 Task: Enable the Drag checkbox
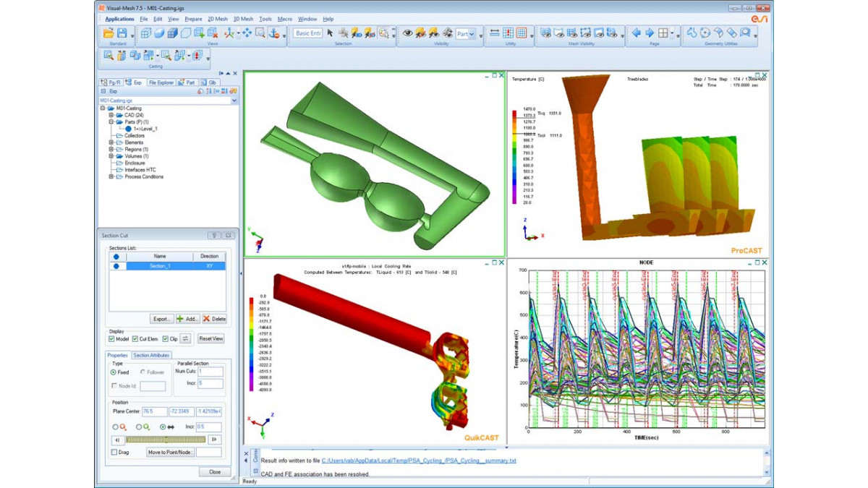(x=114, y=453)
